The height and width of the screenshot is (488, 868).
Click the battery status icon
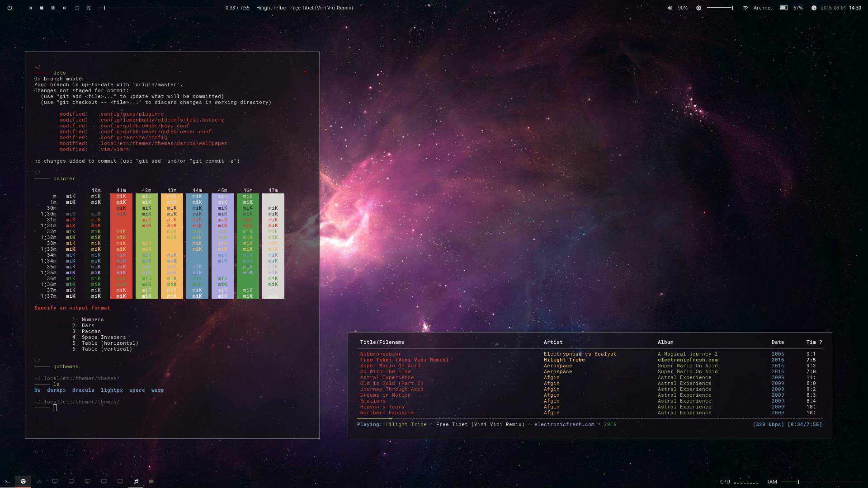[784, 8]
